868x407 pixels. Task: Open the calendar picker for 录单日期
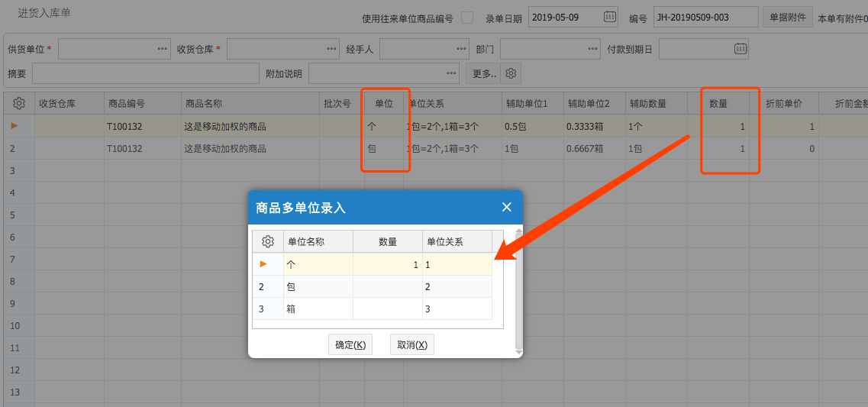tap(609, 17)
